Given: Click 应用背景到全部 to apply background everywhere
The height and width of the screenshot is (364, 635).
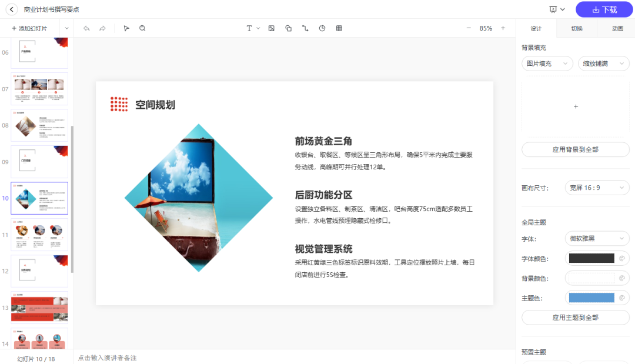Looking at the screenshot, I should [575, 149].
